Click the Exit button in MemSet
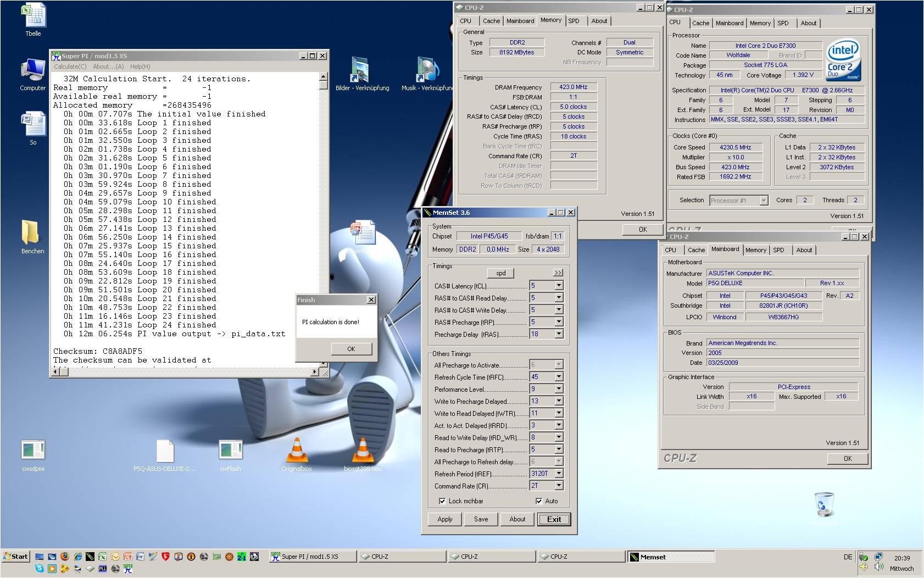924x578 pixels. tap(554, 519)
